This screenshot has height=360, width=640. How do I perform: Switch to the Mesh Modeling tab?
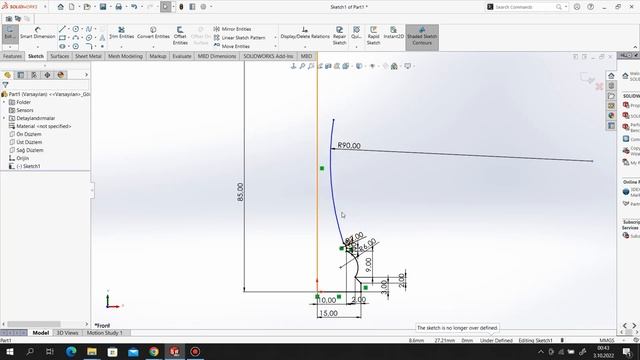[125, 56]
